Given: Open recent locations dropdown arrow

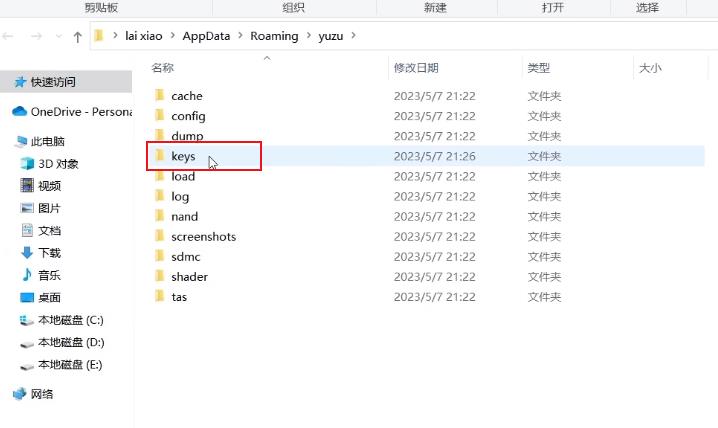Looking at the screenshot, I should 56,37.
